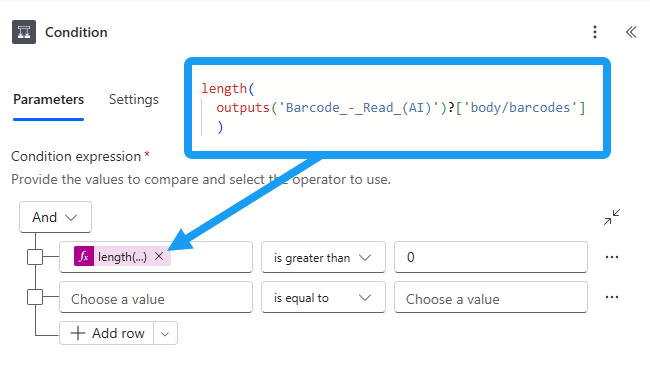Open the And group operator dropdown
This screenshot has height=367, width=650.
(x=55, y=217)
